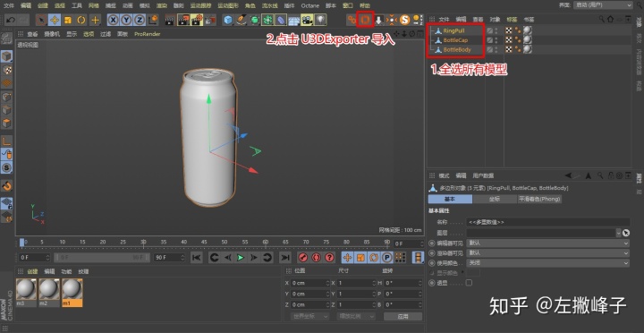Screen dimensions: 644x333
Task: Click Make Editable icon in left sidebar
Action: pos(6,38)
